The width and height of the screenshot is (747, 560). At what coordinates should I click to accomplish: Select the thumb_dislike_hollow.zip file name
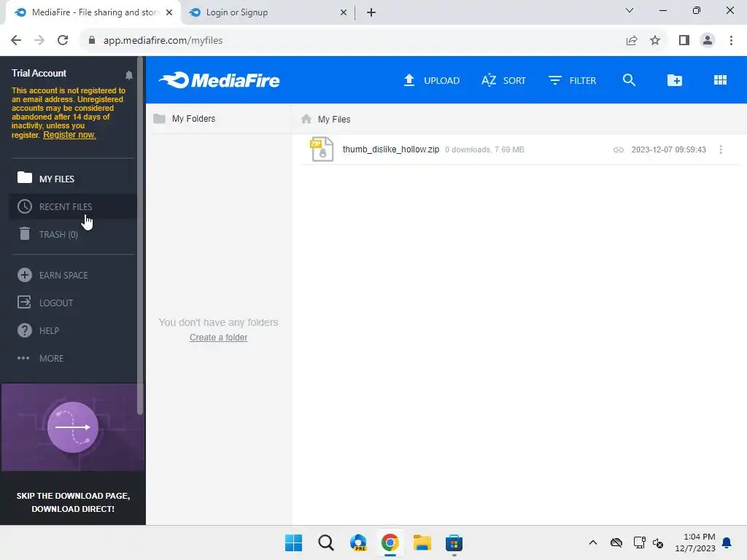(x=391, y=149)
